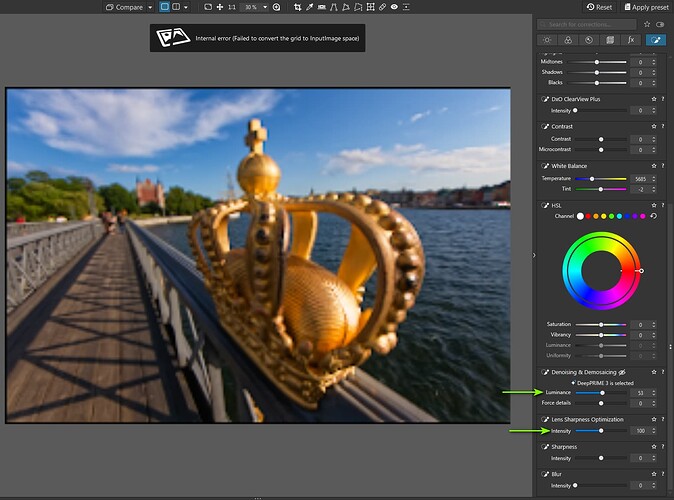Viewport: 674px width, 500px height.
Task: Favorite the White Balance panel star
Action: [x=654, y=165]
